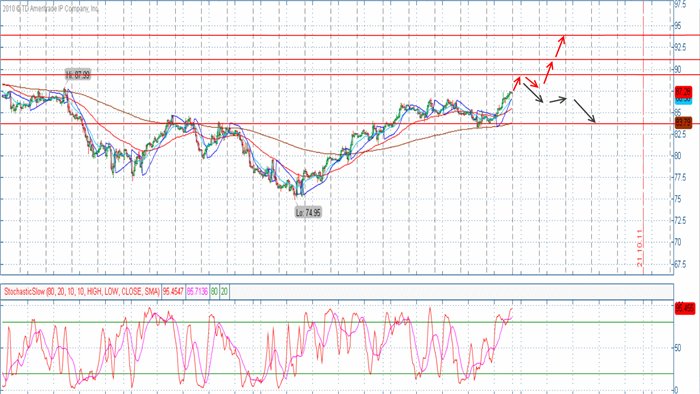Viewport: 700px width, 394px height.
Task: Select the red horizontal line near 83.7
Action: (337, 124)
